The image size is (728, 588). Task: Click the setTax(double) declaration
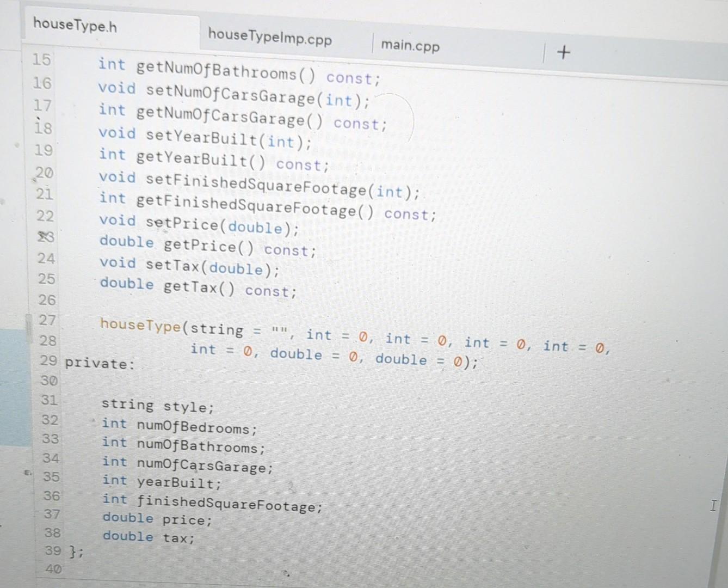pos(190,266)
